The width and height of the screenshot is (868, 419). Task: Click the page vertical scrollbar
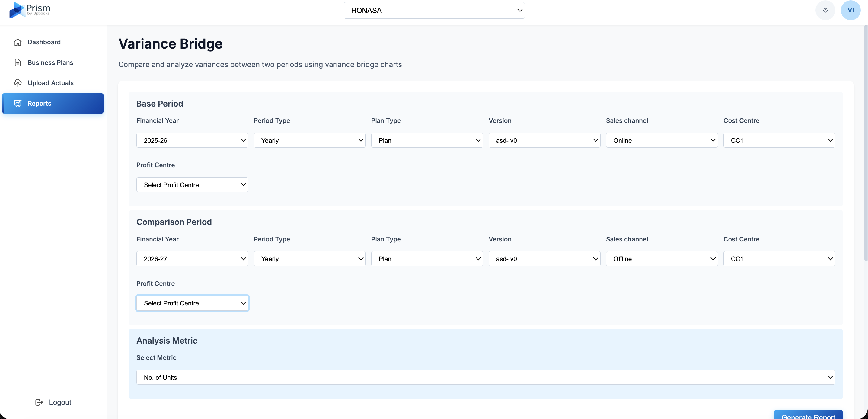pos(865,145)
